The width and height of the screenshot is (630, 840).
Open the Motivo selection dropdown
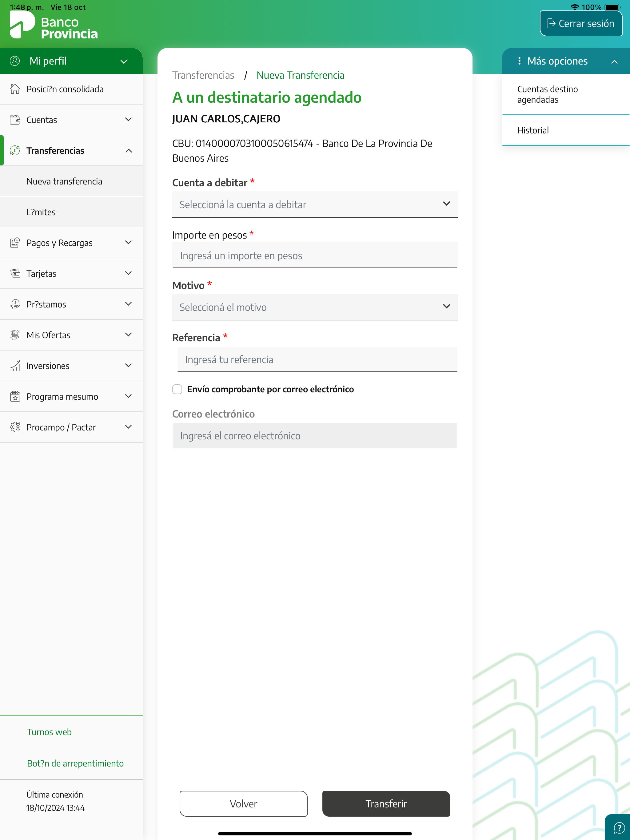[315, 307]
